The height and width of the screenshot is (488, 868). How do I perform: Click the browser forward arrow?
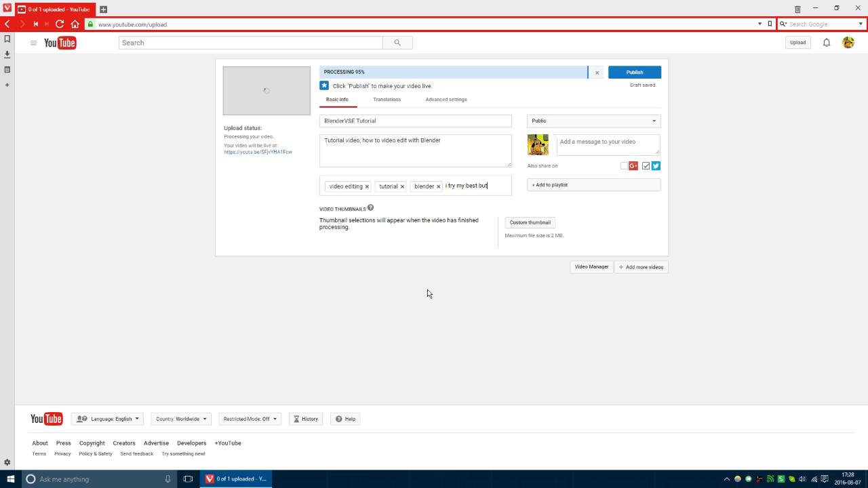[22, 24]
